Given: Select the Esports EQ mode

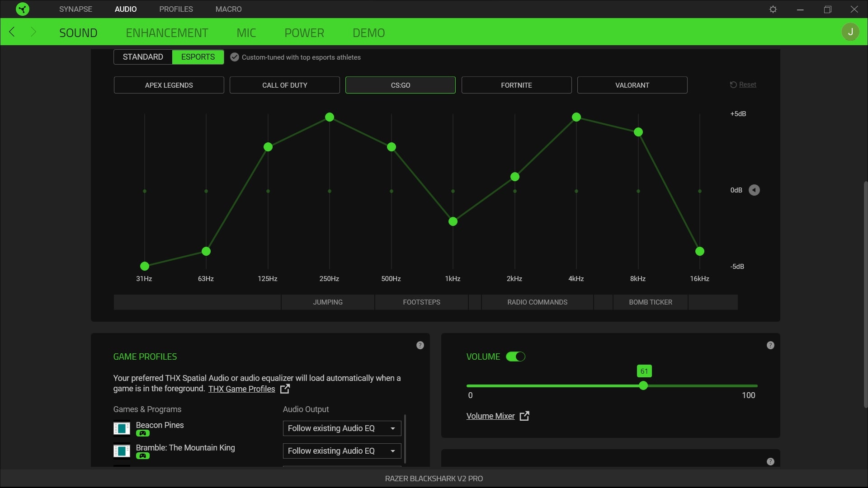Looking at the screenshot, I should 198,57.
